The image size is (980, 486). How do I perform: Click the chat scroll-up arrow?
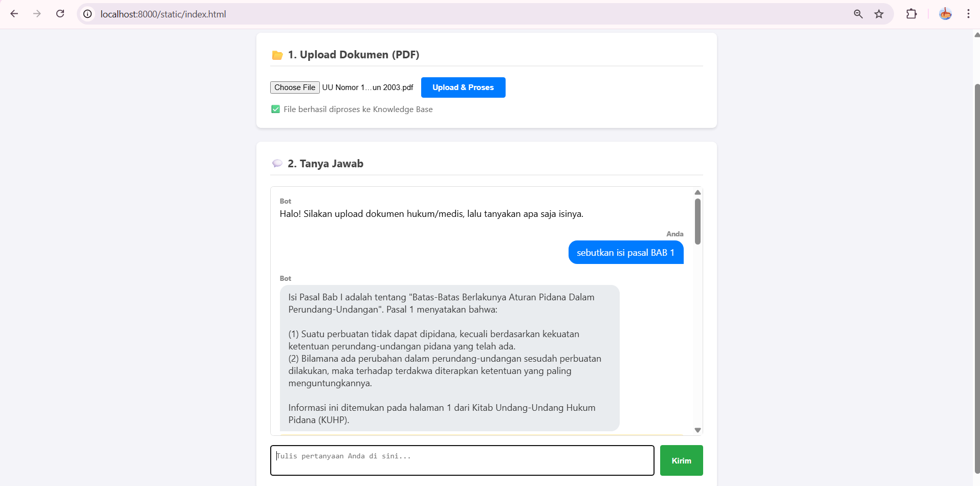click(x=698, y=192)
